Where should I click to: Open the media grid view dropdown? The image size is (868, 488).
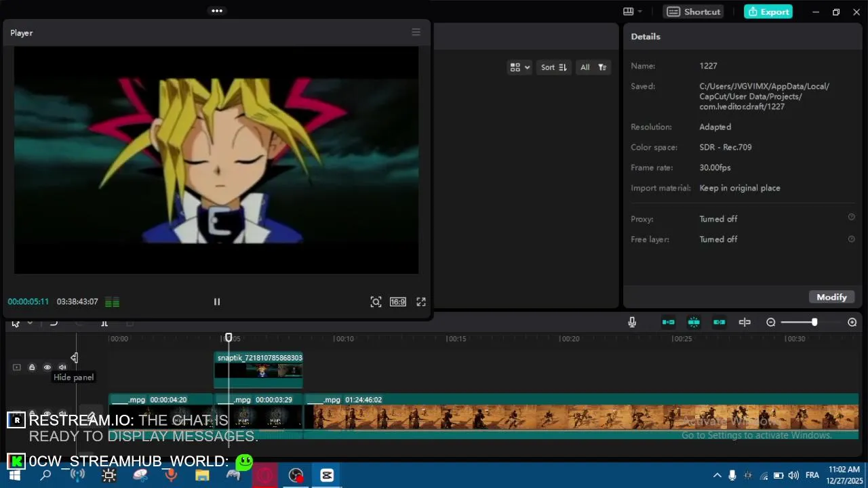click(520, 67)
